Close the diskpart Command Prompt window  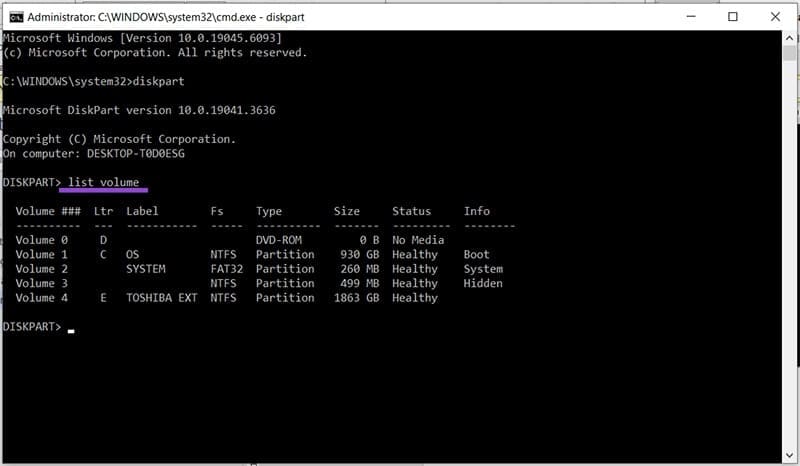[x=775, y=16]
